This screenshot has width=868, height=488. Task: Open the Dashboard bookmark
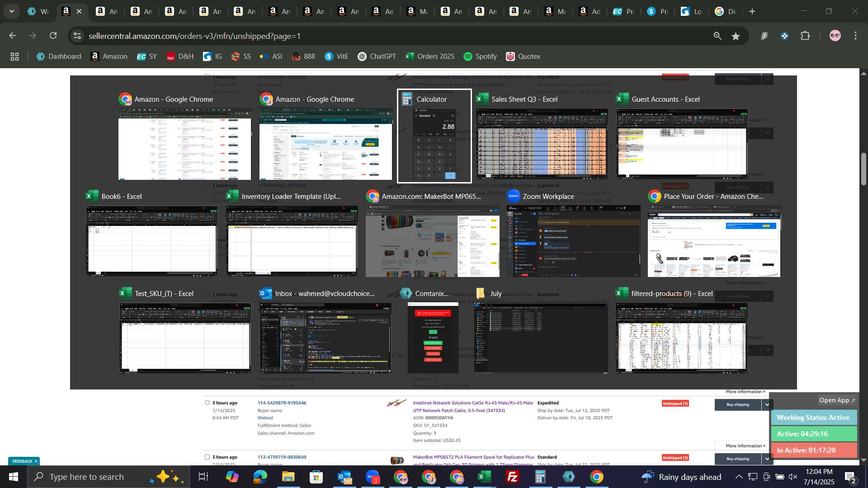[59, 56]
